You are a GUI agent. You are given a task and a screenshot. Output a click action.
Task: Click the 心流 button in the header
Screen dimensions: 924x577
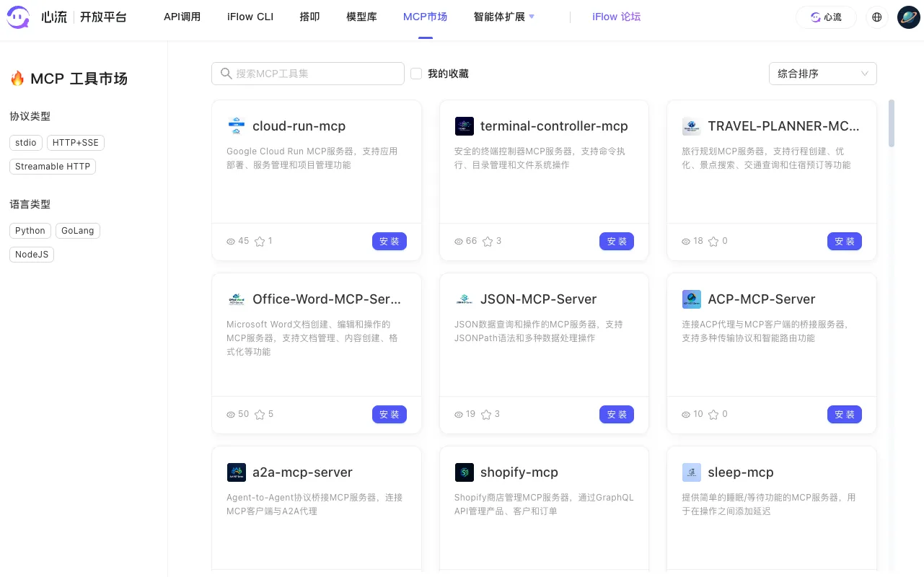click(x=826, y=17)
